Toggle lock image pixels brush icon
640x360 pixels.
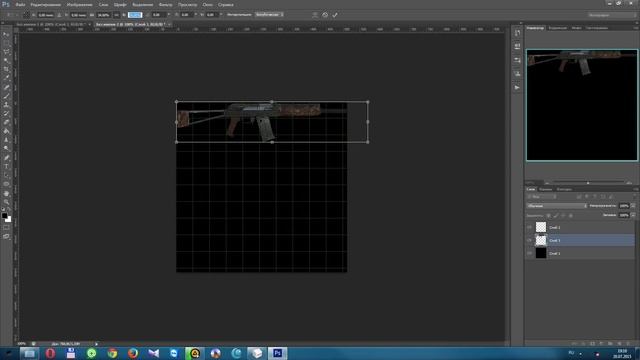point(556,216)
